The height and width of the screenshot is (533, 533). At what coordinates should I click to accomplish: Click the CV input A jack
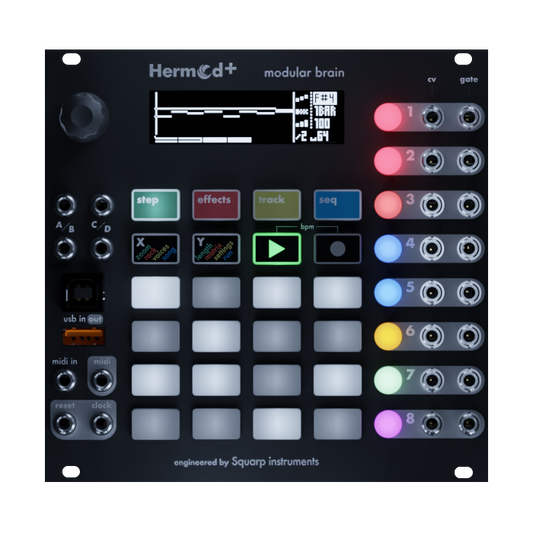tap(65, 205)
